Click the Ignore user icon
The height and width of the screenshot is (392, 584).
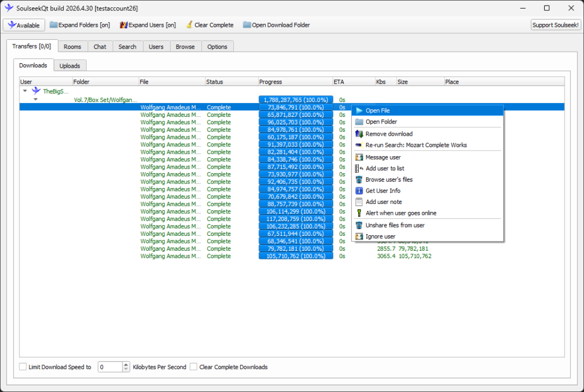pyautogui.click(x=359, y=236)
